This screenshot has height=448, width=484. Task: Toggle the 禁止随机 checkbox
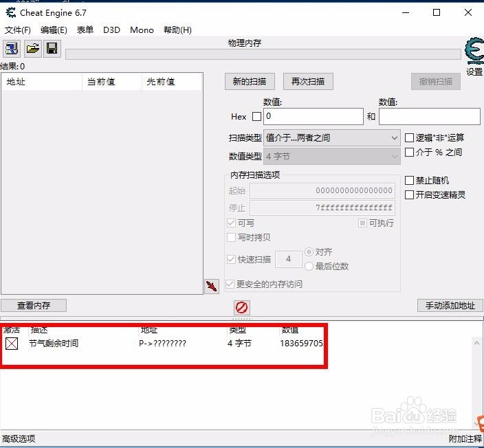pyautogui.click(x=409, y=180)
